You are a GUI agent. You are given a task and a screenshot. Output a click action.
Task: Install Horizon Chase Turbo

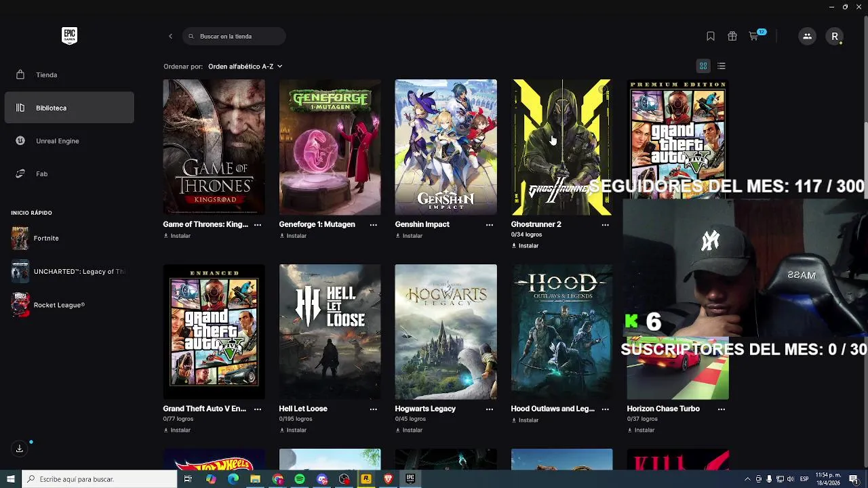[641, 430]
